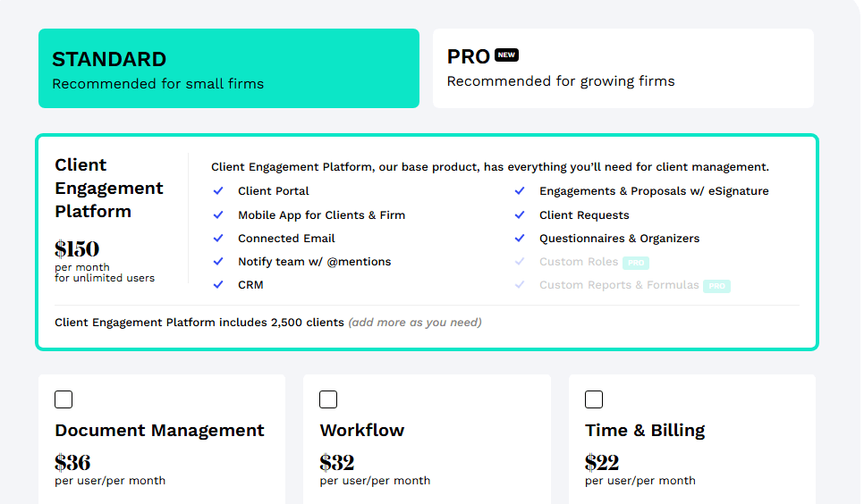The width and height of the screenshot is (864, 504).
Task: Click the checkmark next to Connected Email
Action: tap(218, 239)
